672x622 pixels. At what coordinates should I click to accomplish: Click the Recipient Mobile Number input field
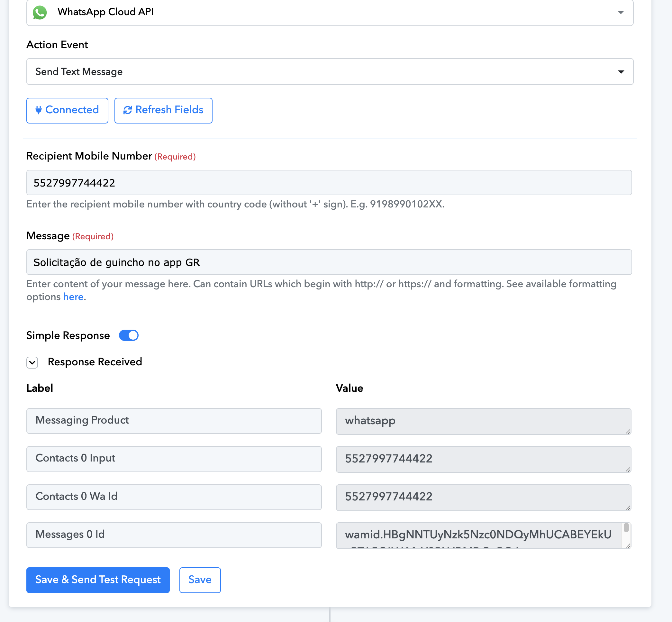pyautogui.click(x=329, y=183)
